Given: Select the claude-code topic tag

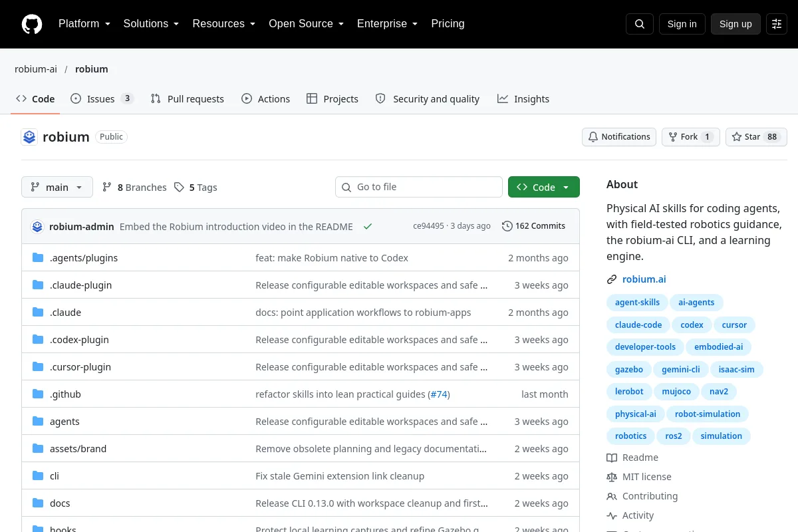Looking at the screenshot, I should click(x=638, y=325).
